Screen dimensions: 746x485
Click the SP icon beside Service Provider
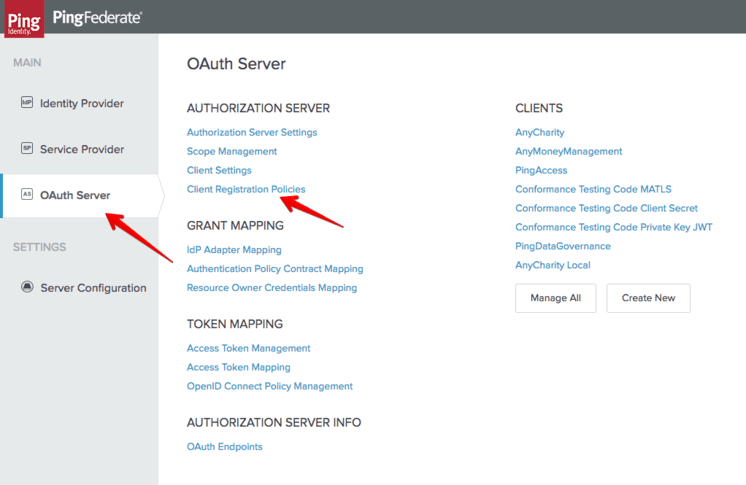coord(27,148)
